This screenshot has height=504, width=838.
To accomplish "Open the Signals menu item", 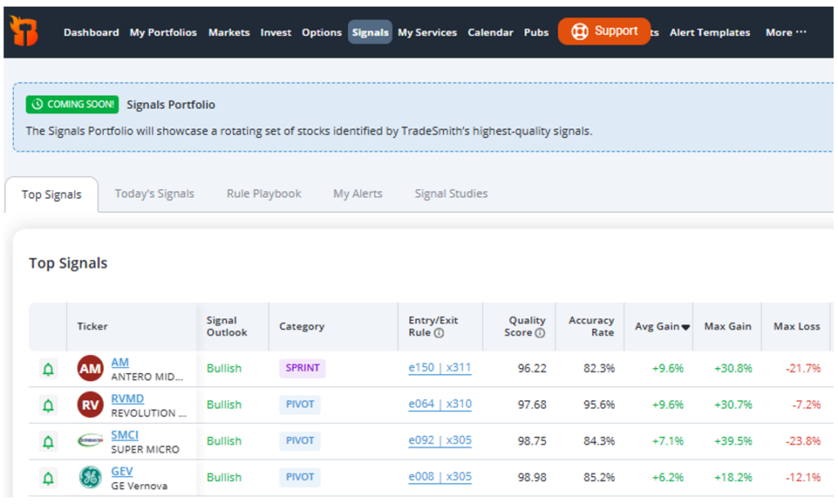I will pyautogui.click(x=370, y=33).
